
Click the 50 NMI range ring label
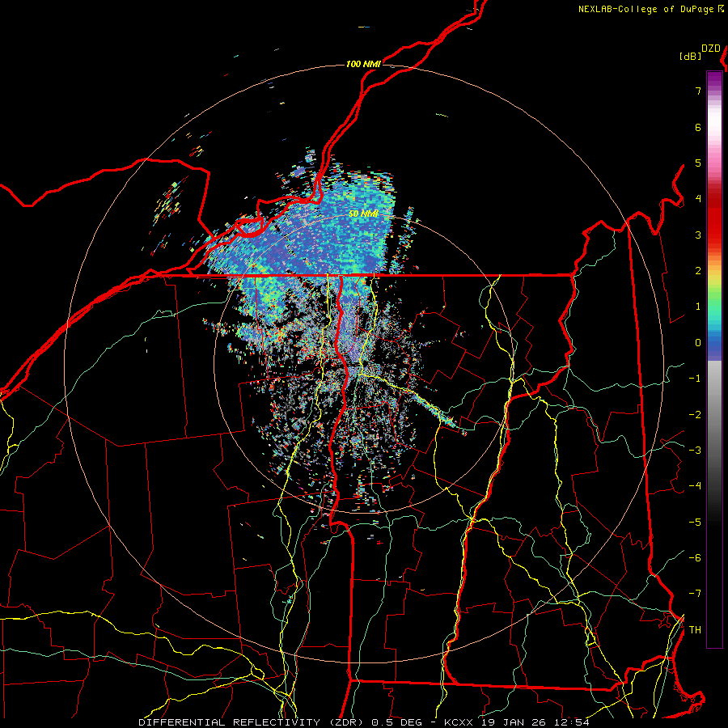[x=363, y=214]
